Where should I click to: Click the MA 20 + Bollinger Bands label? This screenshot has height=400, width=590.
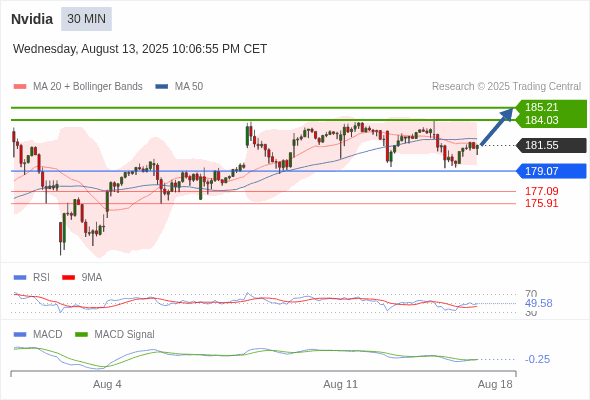[88, 87]
